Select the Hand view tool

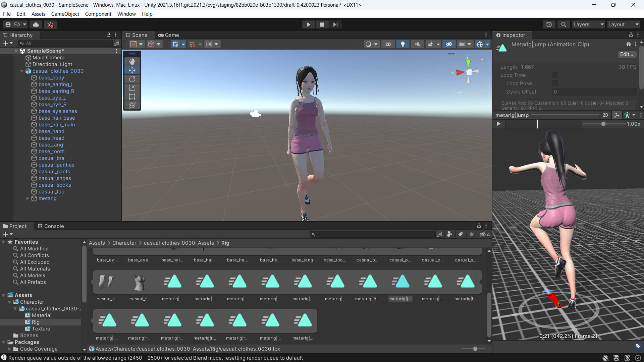point(132,61)
